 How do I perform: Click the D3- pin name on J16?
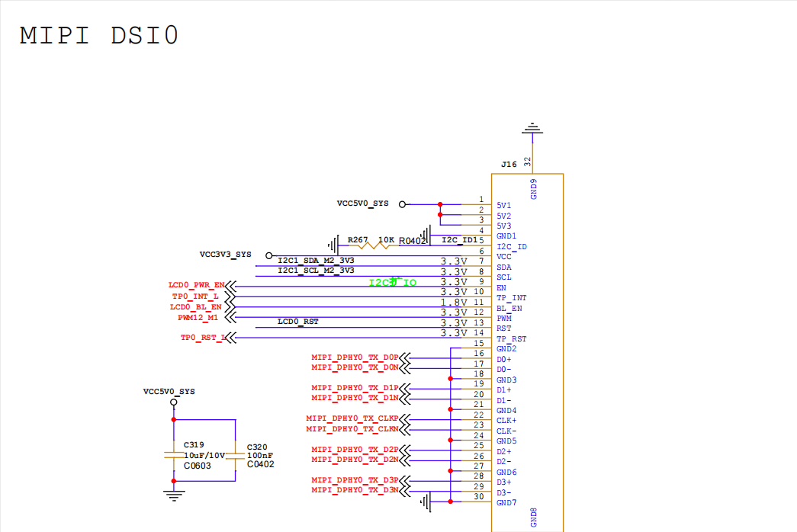[x=503, y=493]
